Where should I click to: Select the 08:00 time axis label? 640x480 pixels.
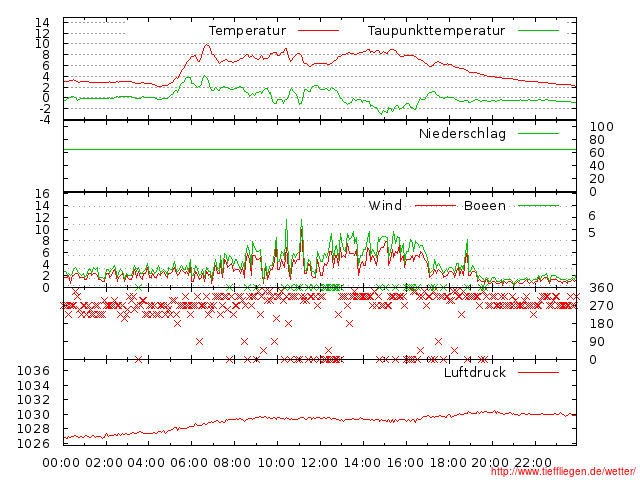point(232,463)
